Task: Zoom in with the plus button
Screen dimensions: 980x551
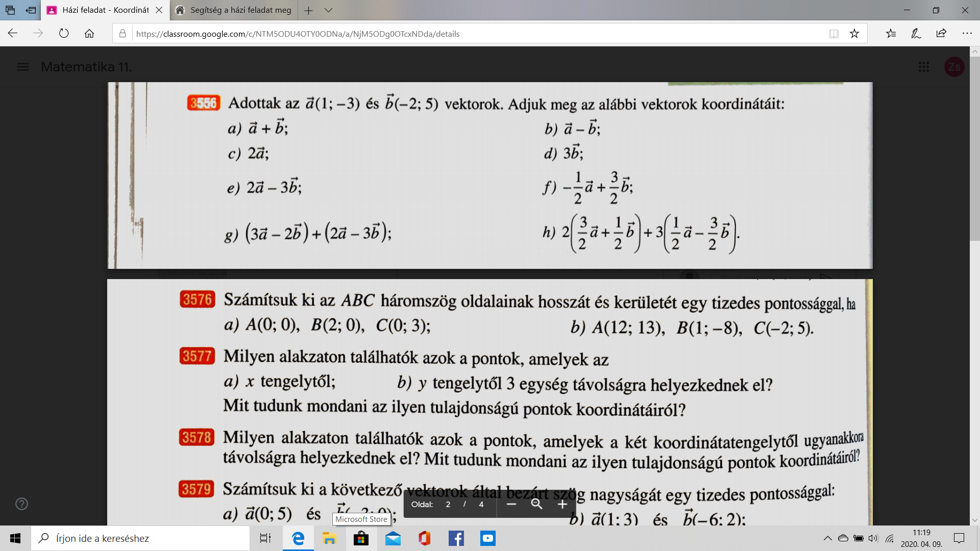Action: pos(562,504)
